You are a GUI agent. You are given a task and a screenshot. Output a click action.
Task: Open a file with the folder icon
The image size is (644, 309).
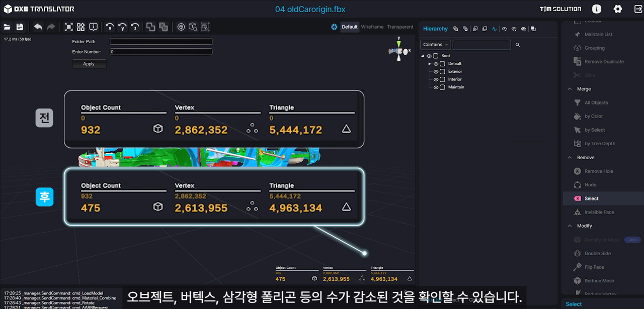click(7, 27)
